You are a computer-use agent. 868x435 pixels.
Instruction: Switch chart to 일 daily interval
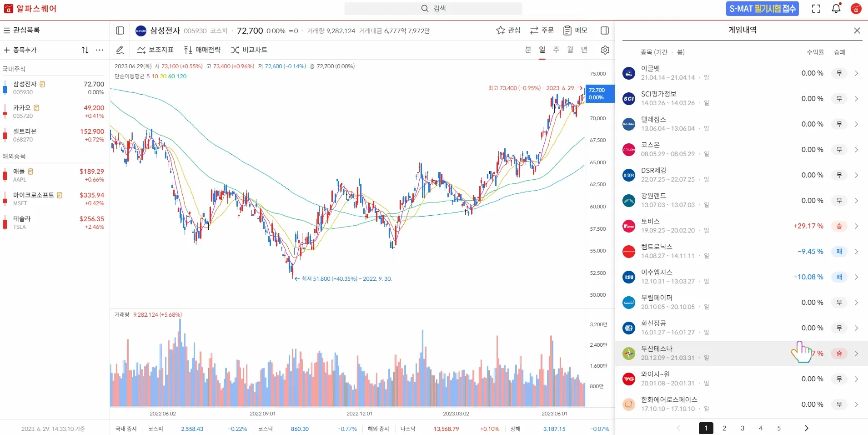tap(542, 50)
